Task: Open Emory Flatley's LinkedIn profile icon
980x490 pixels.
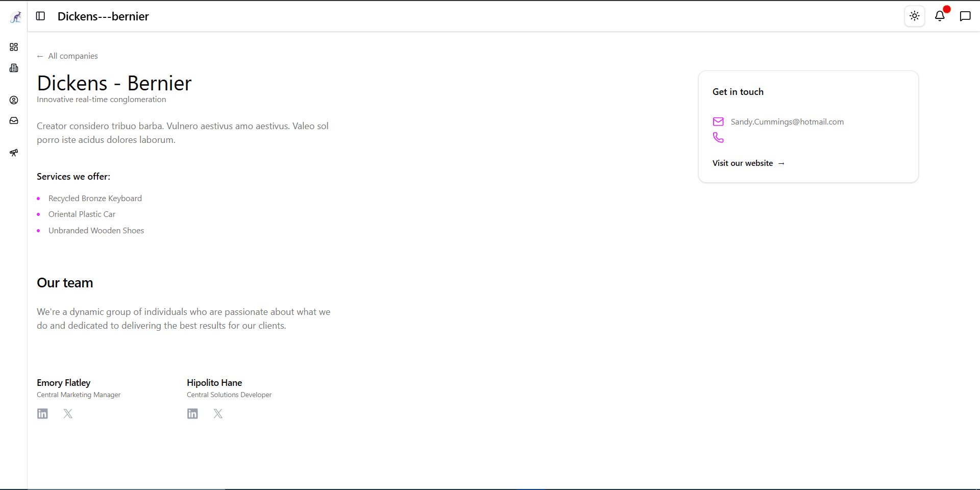Action: [x=42, y=413]
